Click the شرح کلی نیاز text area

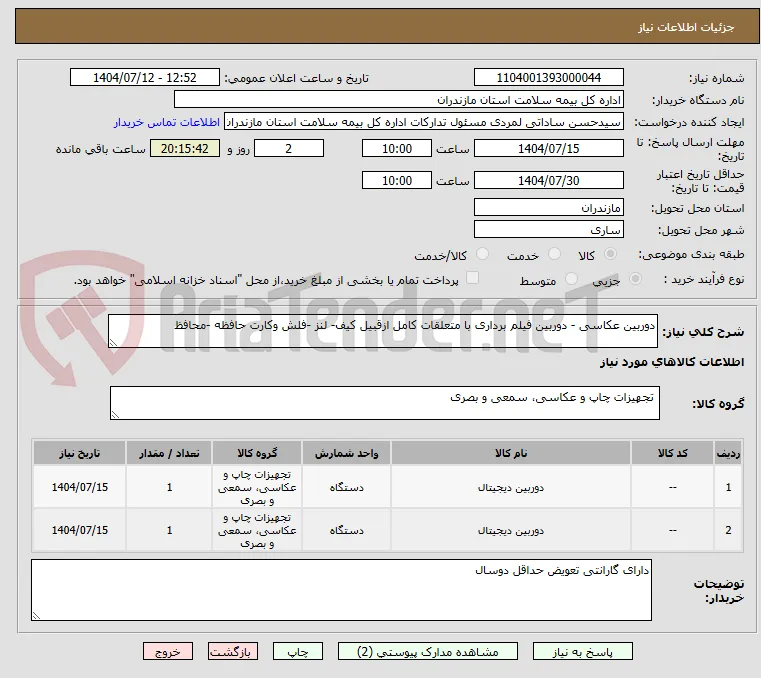coord(382,331)
